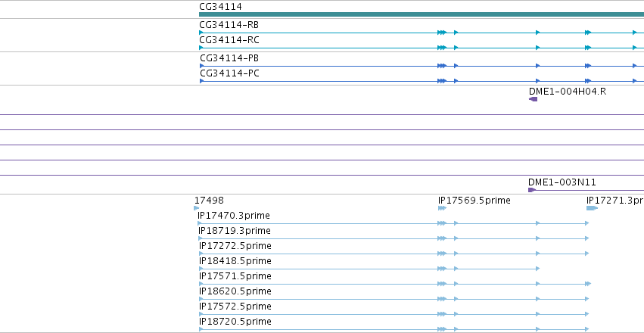Select the IP17572.5prime label

tap(235, 307)
